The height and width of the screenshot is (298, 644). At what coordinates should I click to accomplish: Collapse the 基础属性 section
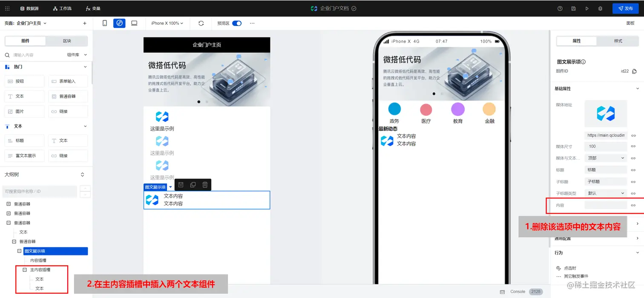coord(638,89)
